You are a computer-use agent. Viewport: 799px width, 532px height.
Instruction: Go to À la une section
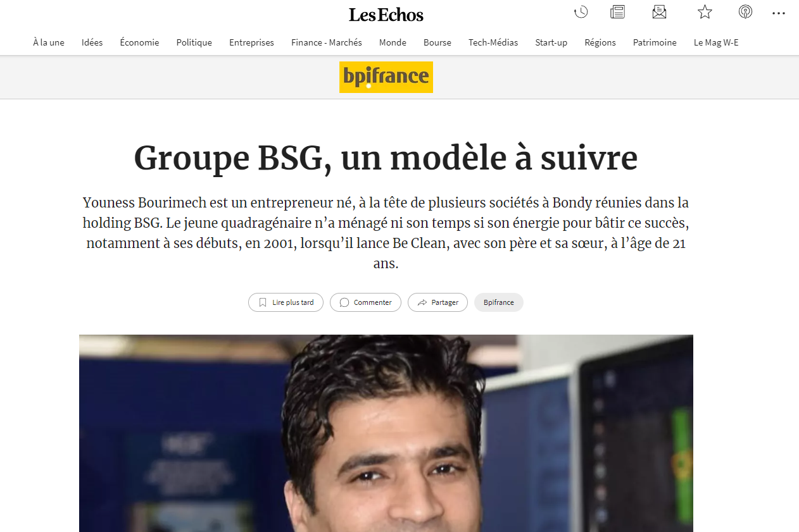(x=49, y=42)
